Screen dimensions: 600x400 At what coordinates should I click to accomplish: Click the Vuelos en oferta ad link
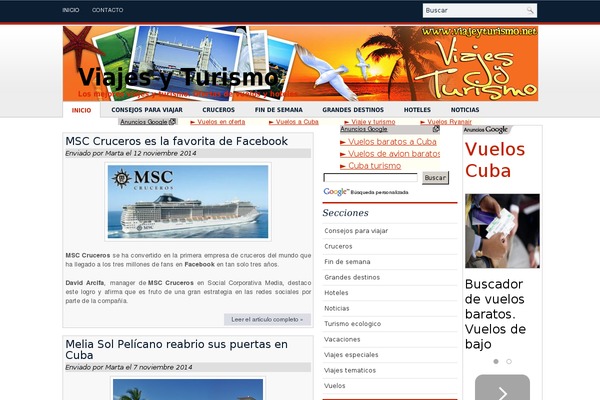click(x=217, y=122)
